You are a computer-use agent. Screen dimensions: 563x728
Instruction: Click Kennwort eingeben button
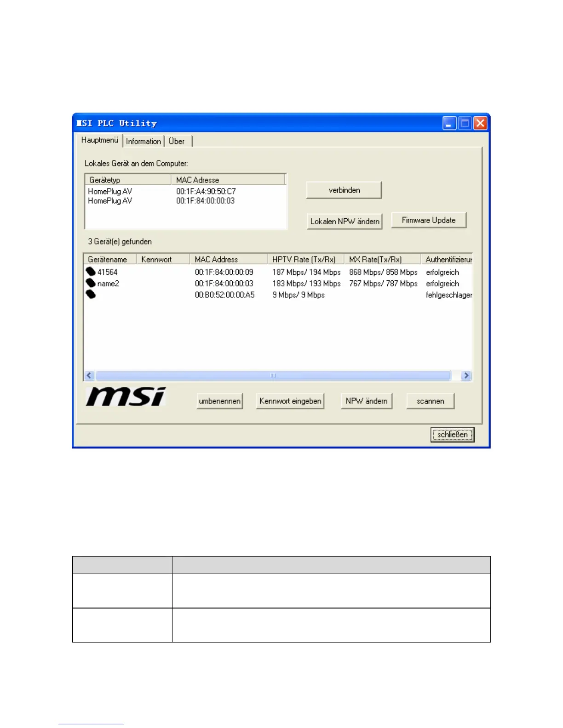pos(290,401)
